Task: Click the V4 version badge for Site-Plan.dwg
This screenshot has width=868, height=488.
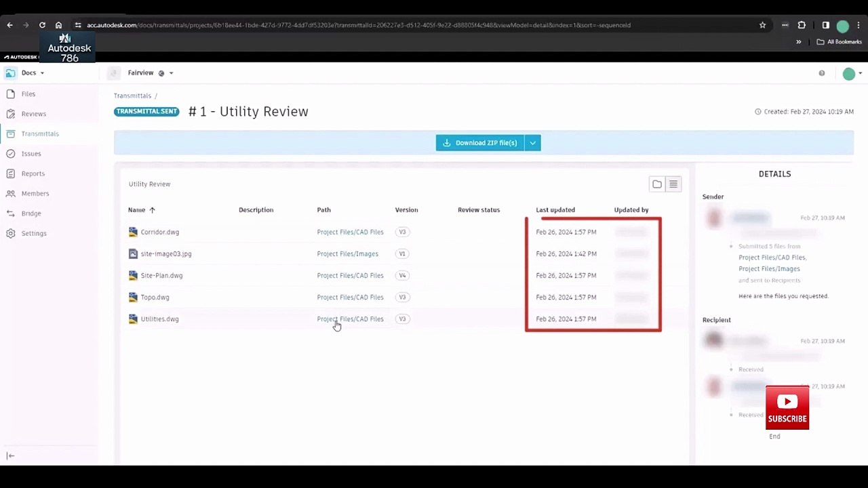Action: tap(402, 275)
